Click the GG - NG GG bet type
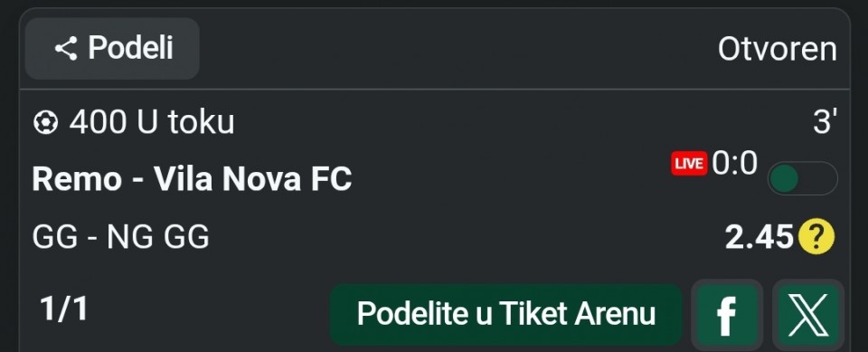Viewport: 868px width, 352px height. [120, 238]
